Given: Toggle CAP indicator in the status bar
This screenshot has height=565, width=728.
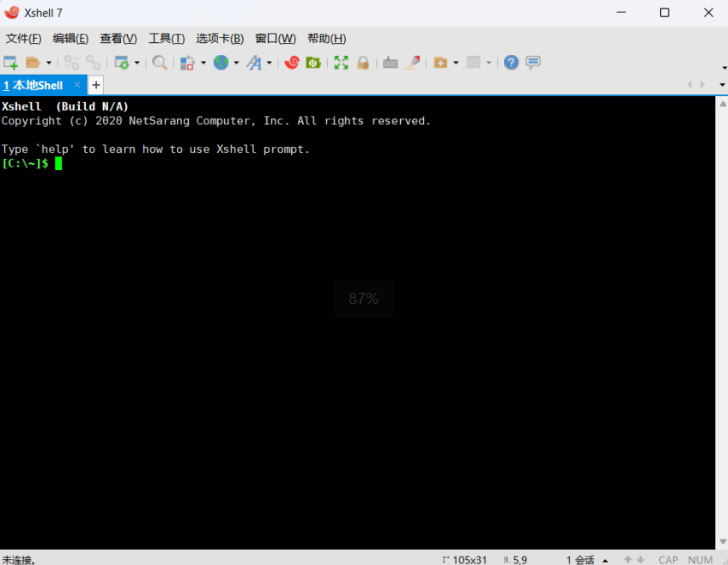Looking at the screenshot, I should click(668, 559).
